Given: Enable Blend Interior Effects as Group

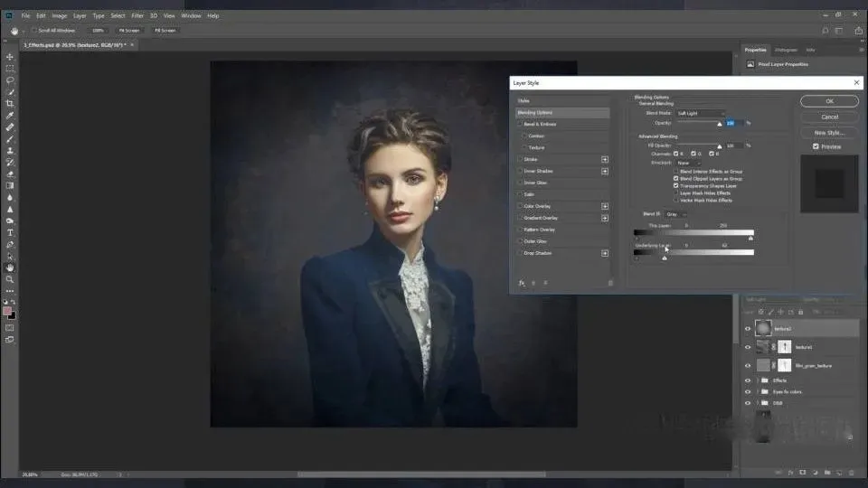Looking at the screenshot, I should (675, 171).
